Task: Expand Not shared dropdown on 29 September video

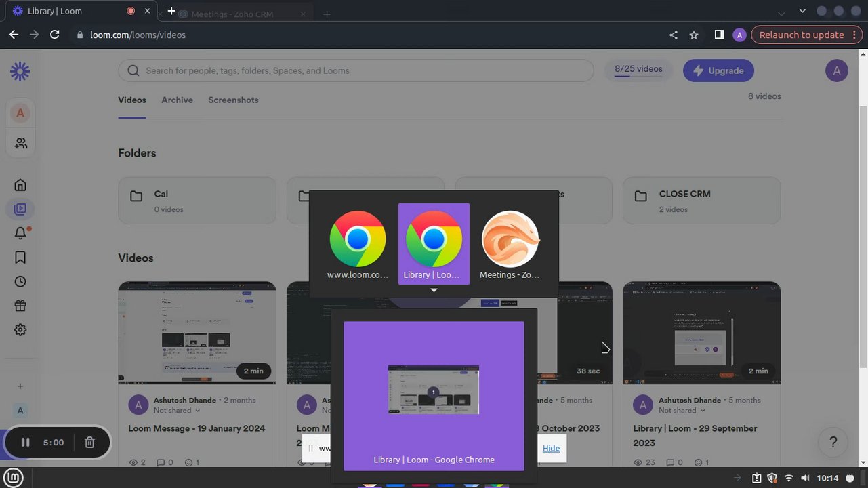Action: click(x=682, y=411)
